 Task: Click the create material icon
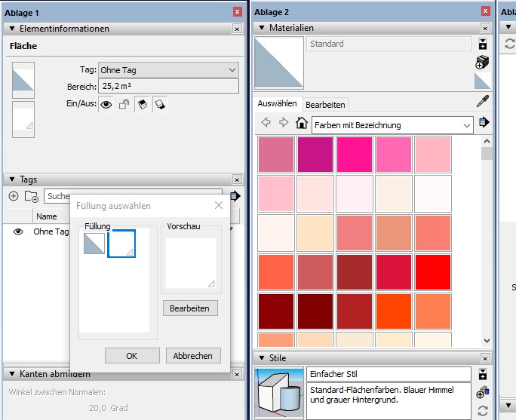click(x=483, y=63)
